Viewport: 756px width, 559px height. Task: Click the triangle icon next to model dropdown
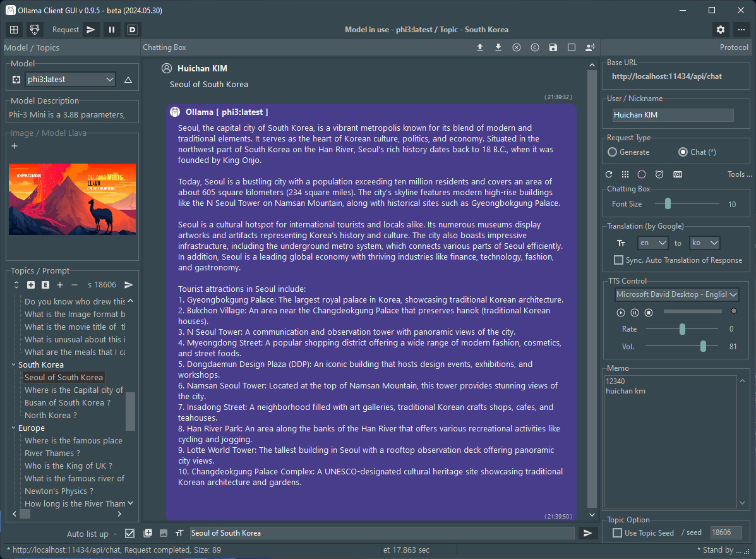coord(128,80)
